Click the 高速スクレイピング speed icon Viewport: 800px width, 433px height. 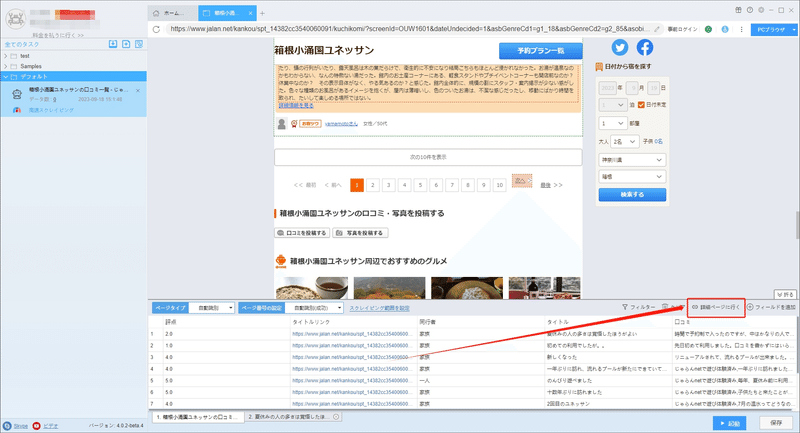click(17, 110)
